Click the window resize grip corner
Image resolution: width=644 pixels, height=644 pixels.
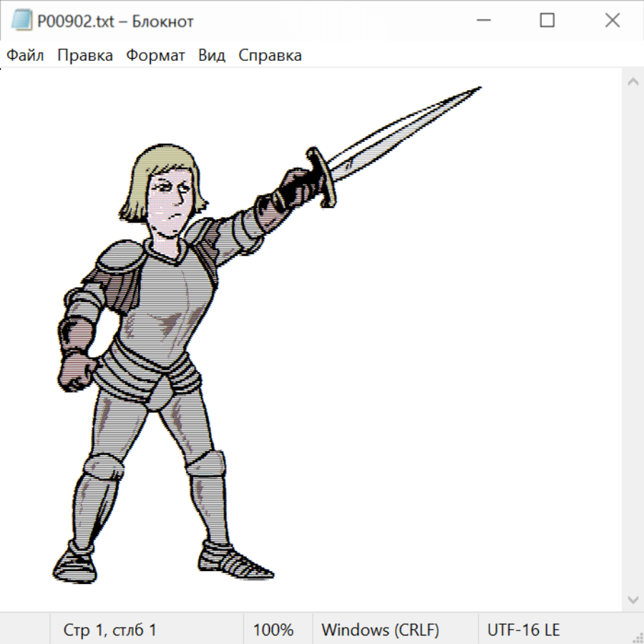[637, 637]
